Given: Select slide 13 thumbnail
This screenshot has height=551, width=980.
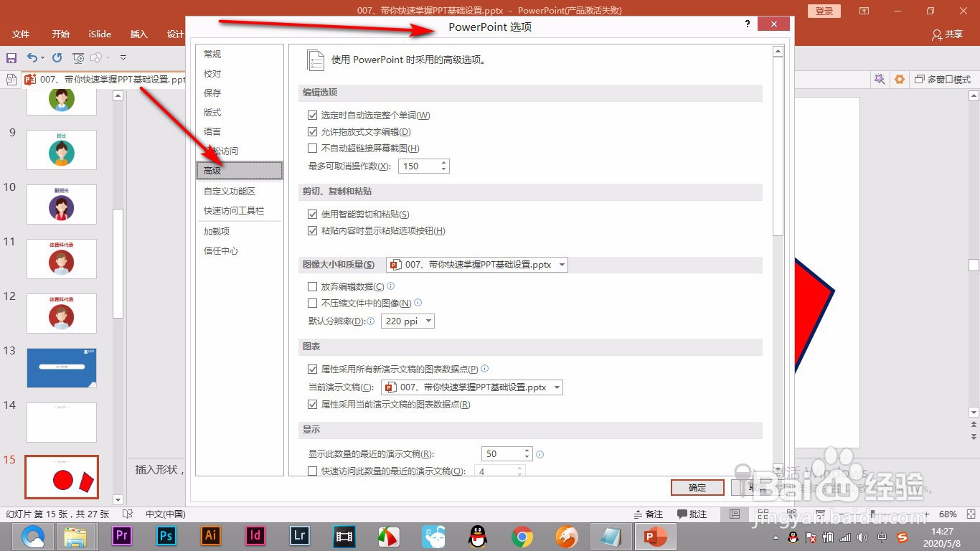Looking at the screenshot, I should click(62, 367).
